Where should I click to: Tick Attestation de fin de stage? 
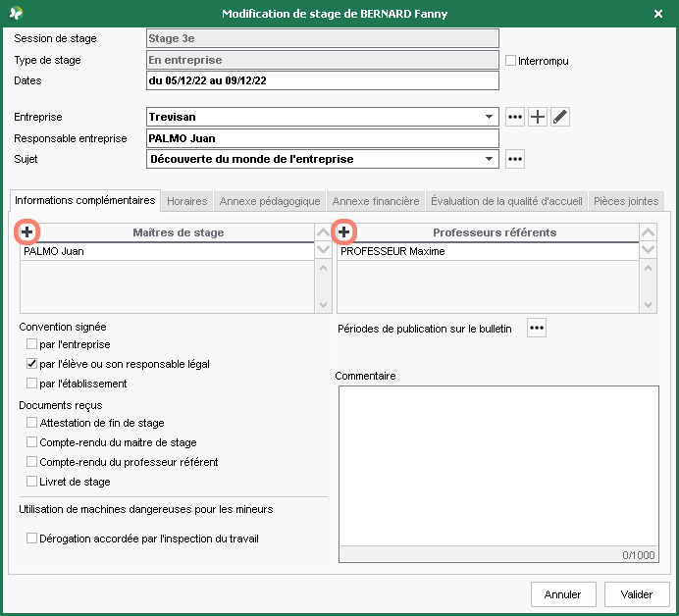tap(31, 423)
